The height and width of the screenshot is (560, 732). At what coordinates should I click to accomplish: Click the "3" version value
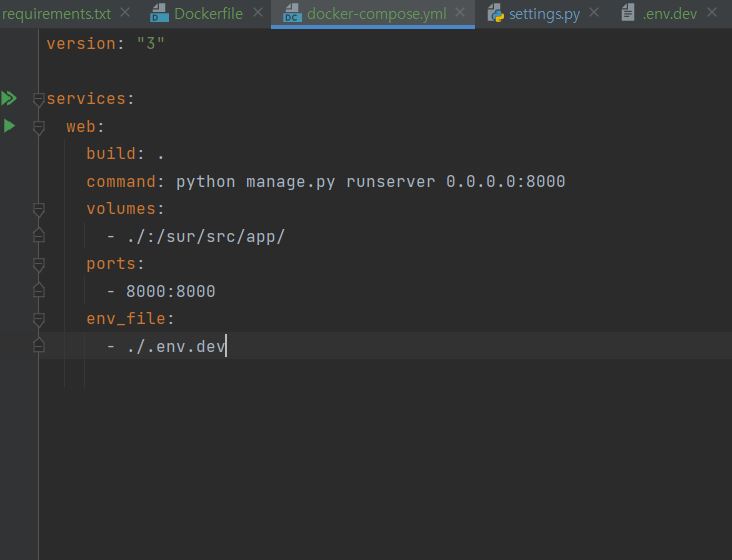pos(150,44)
